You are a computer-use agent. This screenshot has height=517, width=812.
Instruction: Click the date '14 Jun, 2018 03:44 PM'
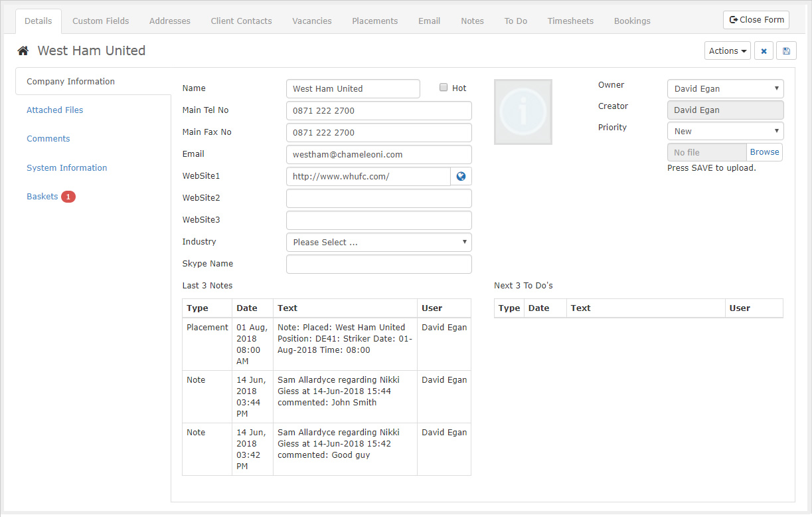point(252,397)
